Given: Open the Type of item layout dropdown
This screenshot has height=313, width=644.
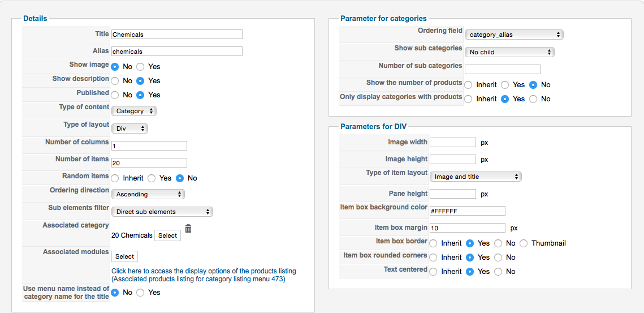Looking at the screenshot, I should tap(476, 177).
